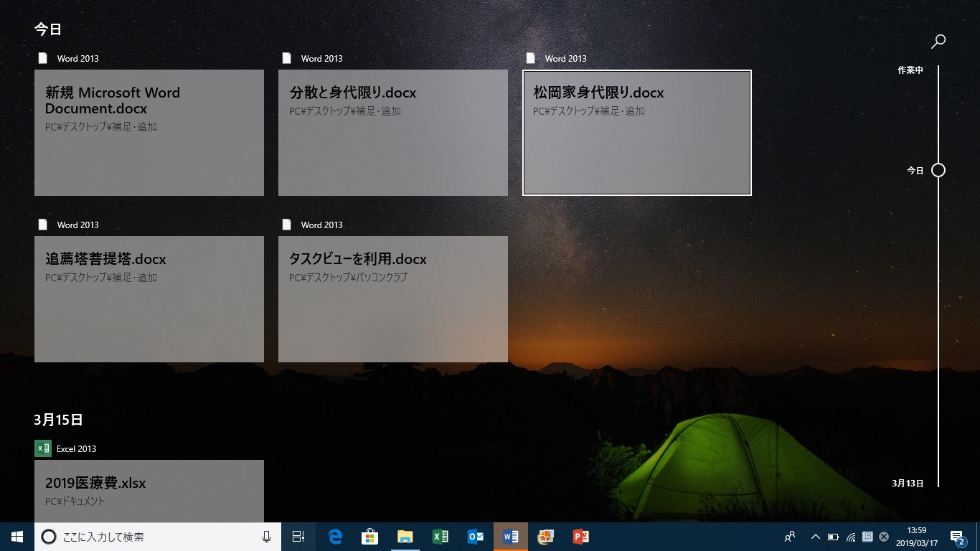Launch Outlook from the taskbar
This screenshot has height=551, width=980.
coord(475,537)
